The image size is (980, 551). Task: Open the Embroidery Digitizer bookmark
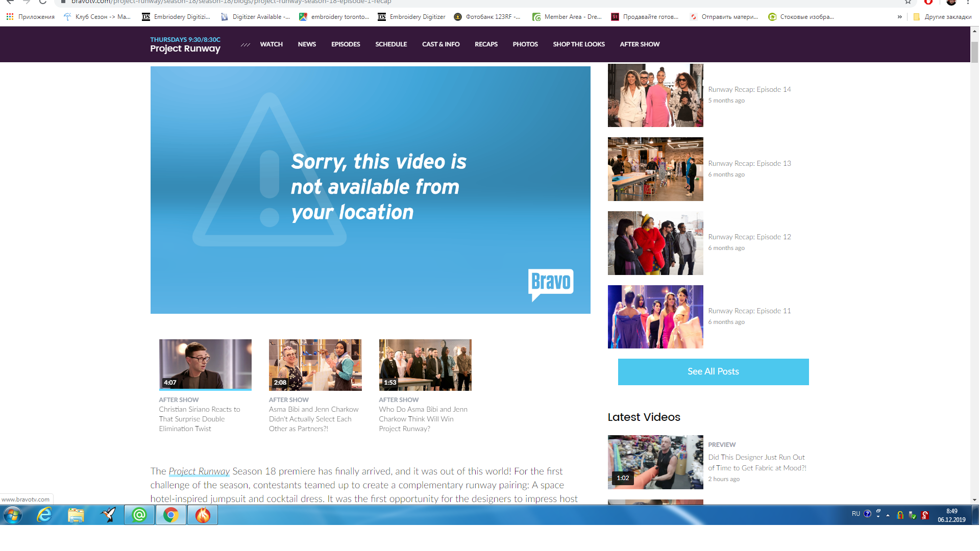pyautogui.click(x=412, y=17)
